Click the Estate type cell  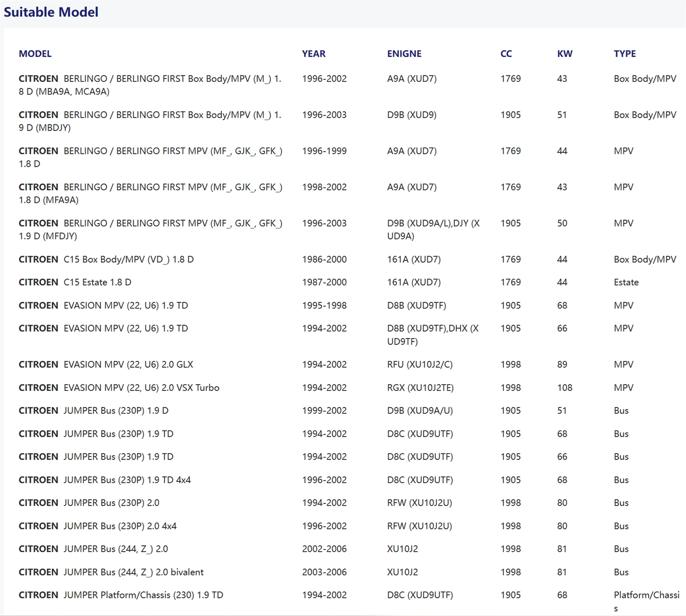point(626,282)
